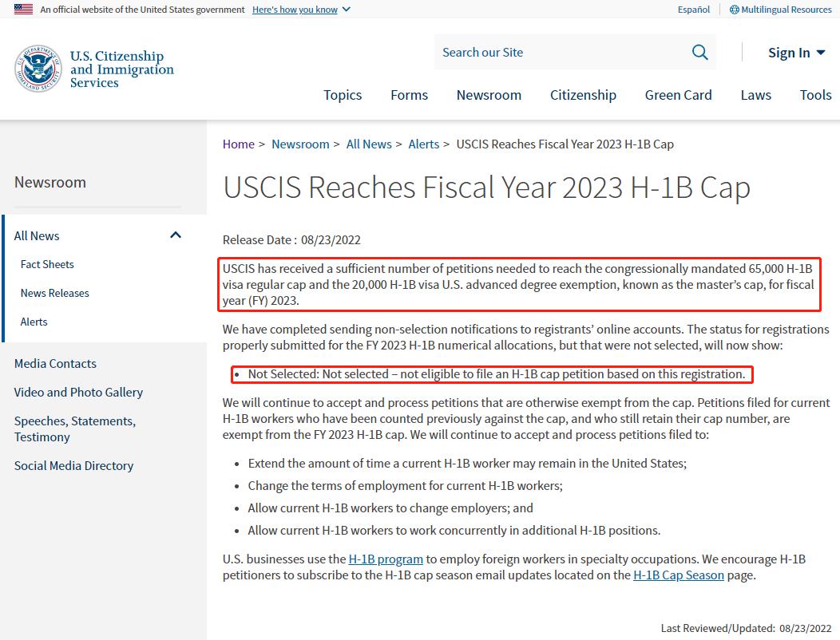Open Fact Sheets in the sidebar

[x=47, y=264]
